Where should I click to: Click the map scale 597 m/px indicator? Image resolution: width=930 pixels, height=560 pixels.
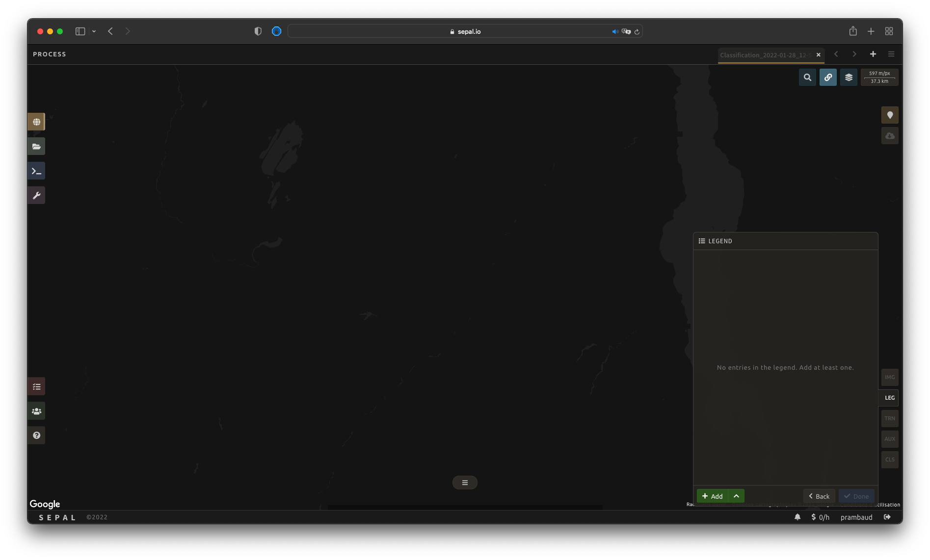point(879,77)
